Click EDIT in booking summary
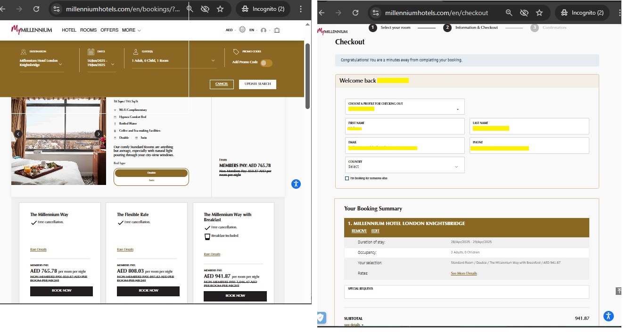This screenshot has width=644, height=335. tap(375, 231)
